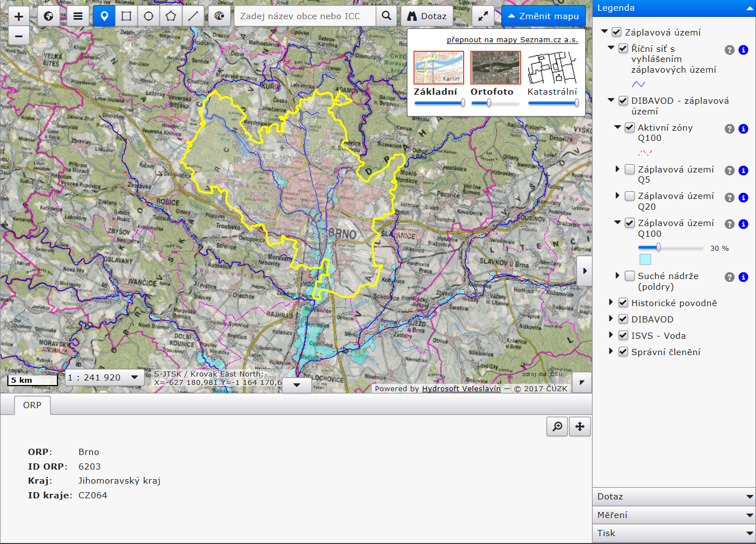Click the globe full-extent icon
The height and width of the screenshot is (544, 756).
[48, 16]
